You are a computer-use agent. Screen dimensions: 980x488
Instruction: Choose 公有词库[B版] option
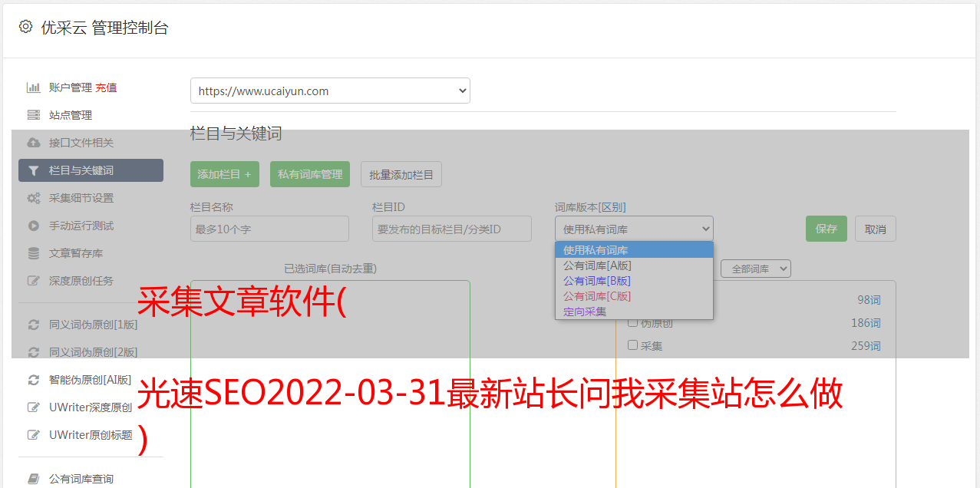(x=634, y=281)
